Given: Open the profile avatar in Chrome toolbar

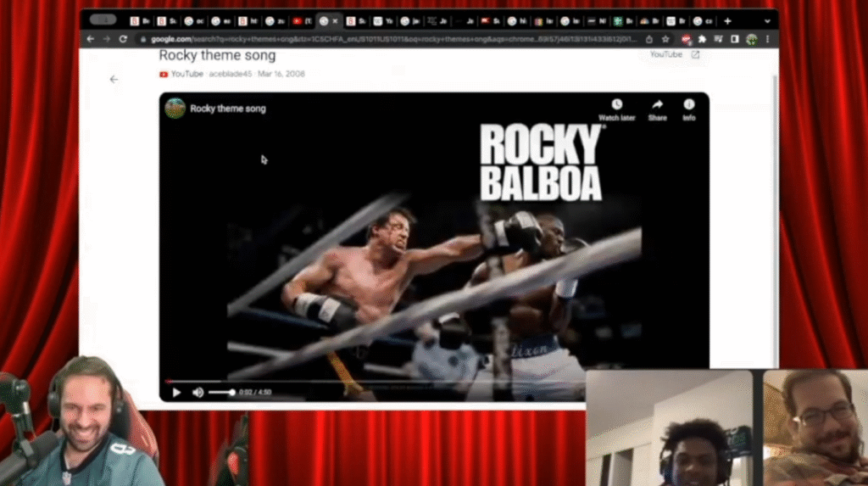Looking at the screenshot, I should coord(751,39).
